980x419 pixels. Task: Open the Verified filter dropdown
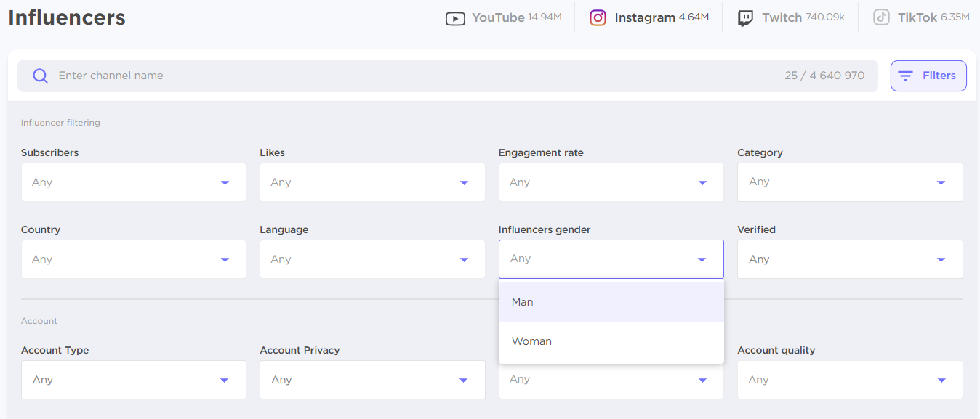850,259
